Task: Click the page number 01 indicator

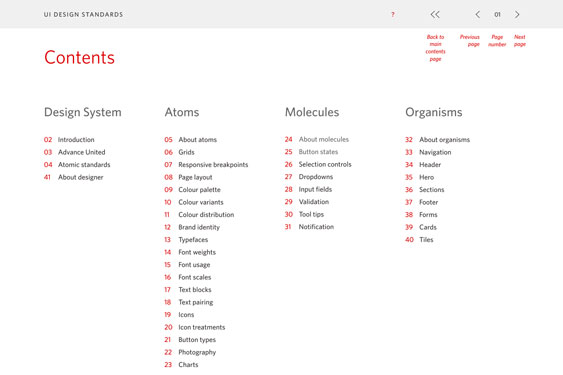Action: 497,14
